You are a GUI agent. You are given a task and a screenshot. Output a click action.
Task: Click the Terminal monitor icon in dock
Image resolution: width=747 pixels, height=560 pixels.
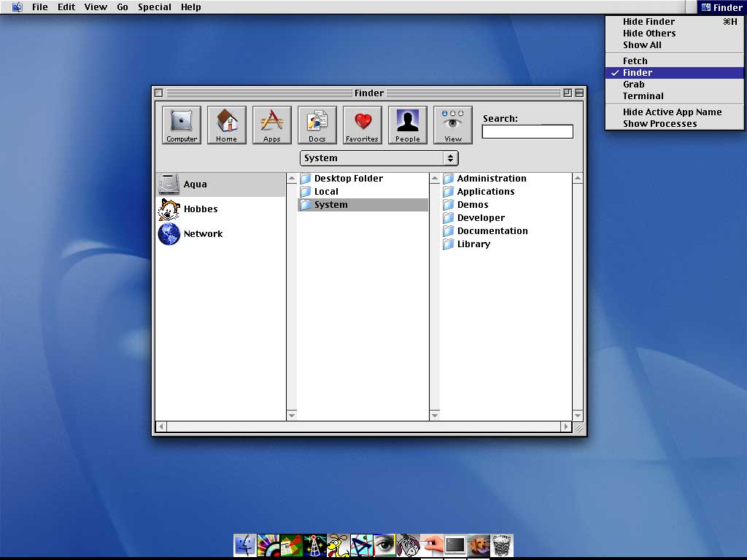click(x=455, y=545)
